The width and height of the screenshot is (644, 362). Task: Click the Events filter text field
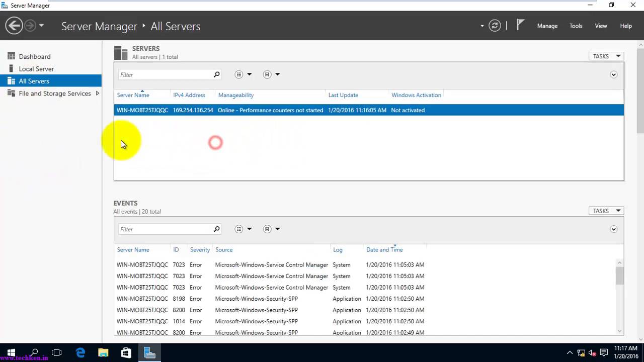coord(166,229)
